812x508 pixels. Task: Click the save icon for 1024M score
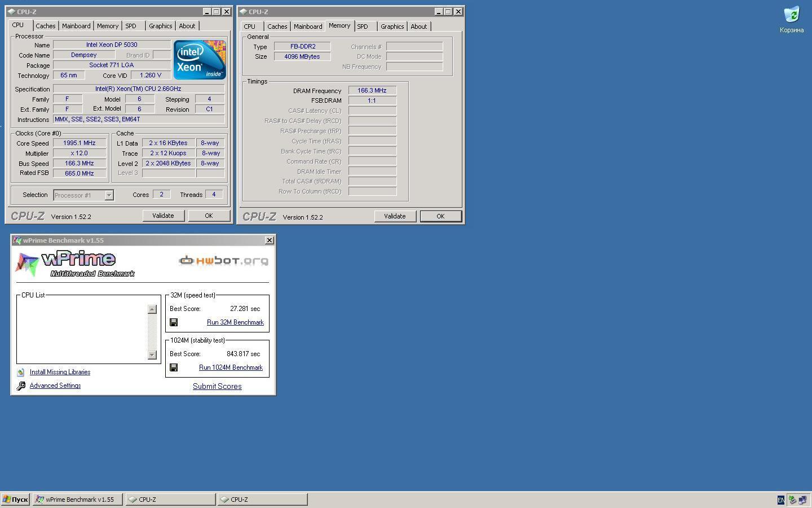[174, 367]
